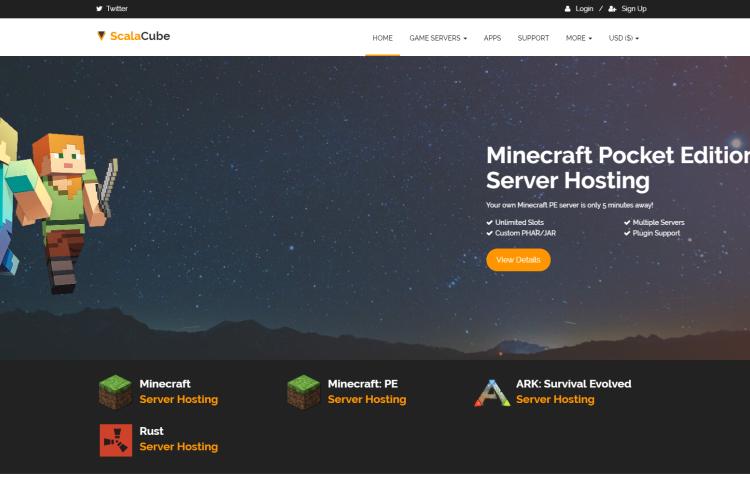Open the Support menu item
Screen dimensions: 750x500
click(533, 38)
